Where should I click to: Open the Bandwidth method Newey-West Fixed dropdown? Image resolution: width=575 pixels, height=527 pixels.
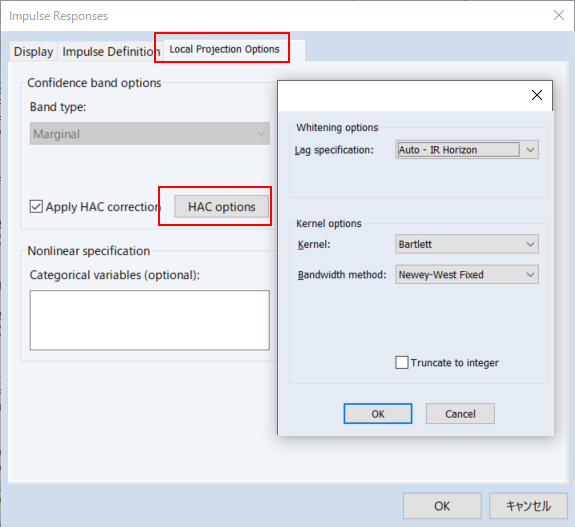467,274
